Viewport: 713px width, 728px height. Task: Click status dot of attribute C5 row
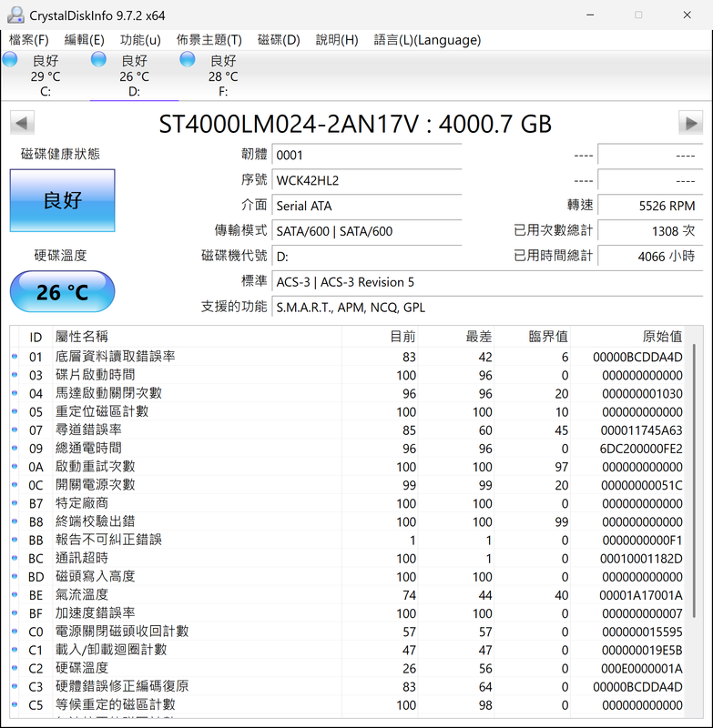(15, 704)
